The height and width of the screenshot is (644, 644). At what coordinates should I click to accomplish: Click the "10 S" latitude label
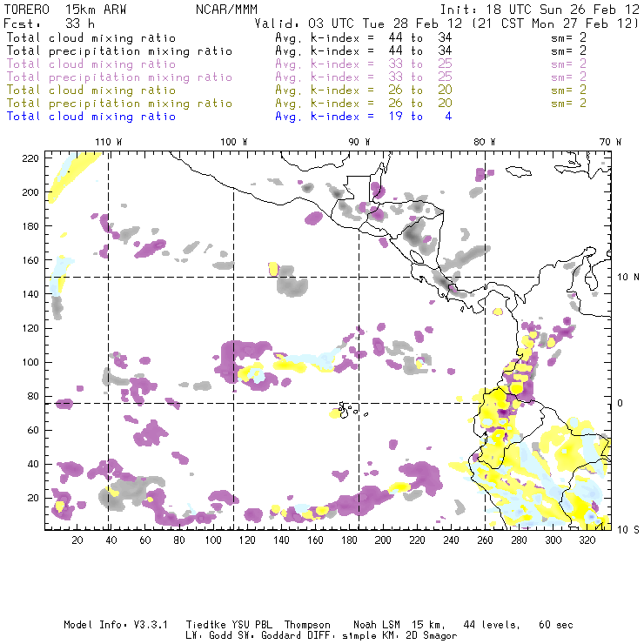point(628,529)
